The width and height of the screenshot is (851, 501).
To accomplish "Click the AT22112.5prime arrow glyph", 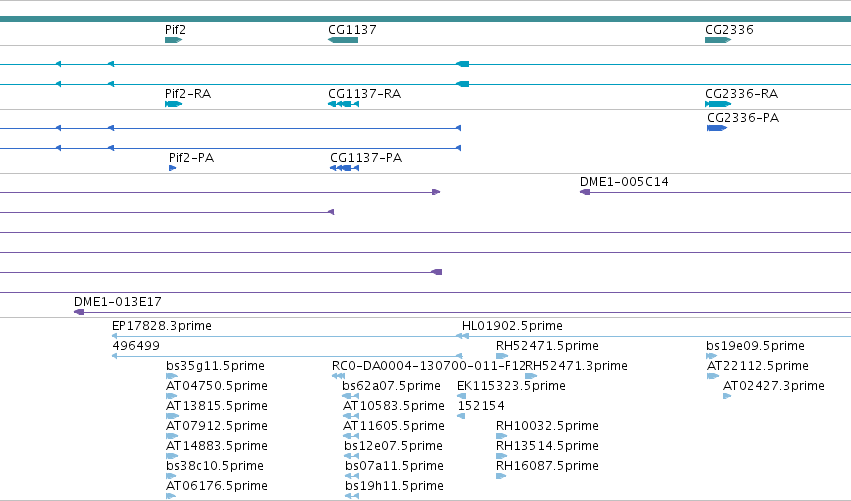I will point(713,376).
